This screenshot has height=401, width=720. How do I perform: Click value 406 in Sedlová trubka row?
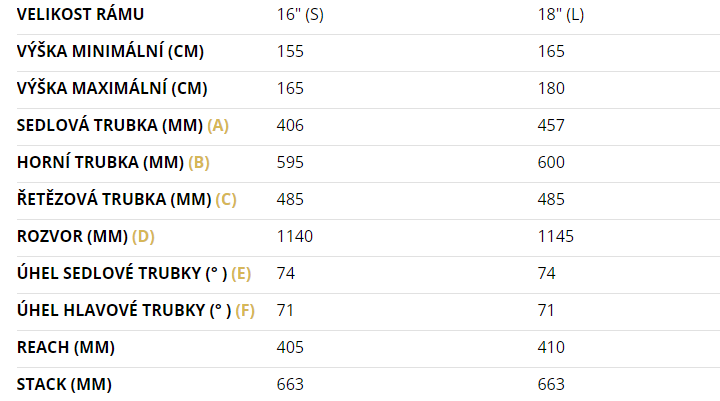click(290, 125)
